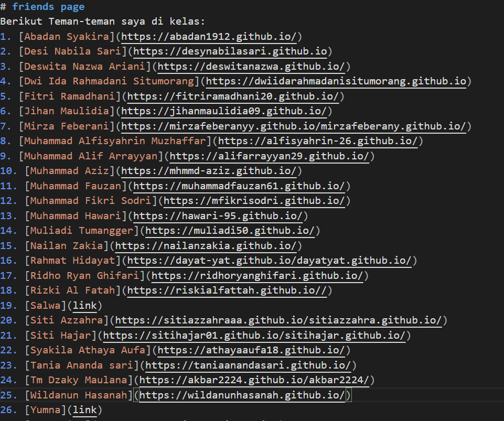Click list number '10.' before Muhammad Aziz
The height and width of the screenshot is (421, 504).
click(x=9, y=171)
